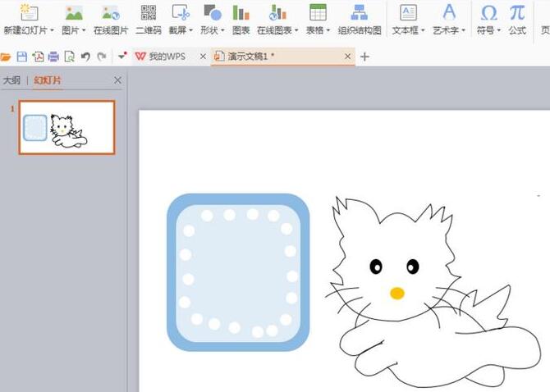Viewport: 550px width, 392px height.
Task: Click the print icon in quick toolbar
Action: (53, 57)
